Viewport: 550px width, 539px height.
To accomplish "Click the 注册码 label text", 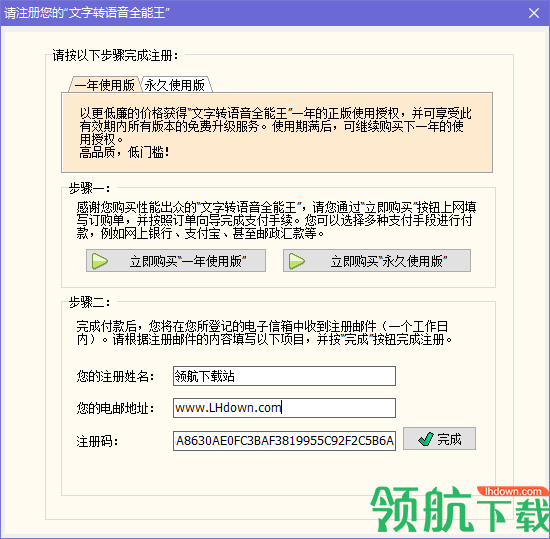I will tap(97, 441).
